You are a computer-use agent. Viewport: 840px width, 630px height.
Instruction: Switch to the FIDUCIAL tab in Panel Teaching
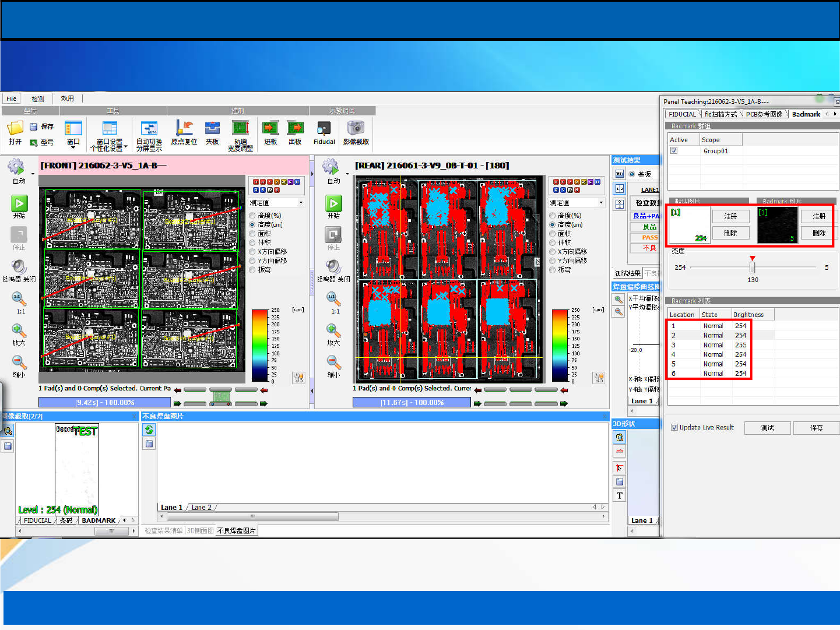pyautogui.click(x=682, y=114)
